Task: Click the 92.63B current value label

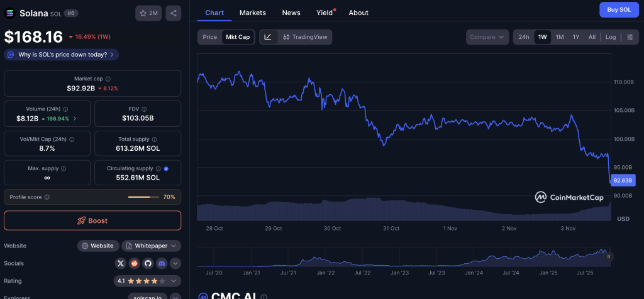Action: 623,180
